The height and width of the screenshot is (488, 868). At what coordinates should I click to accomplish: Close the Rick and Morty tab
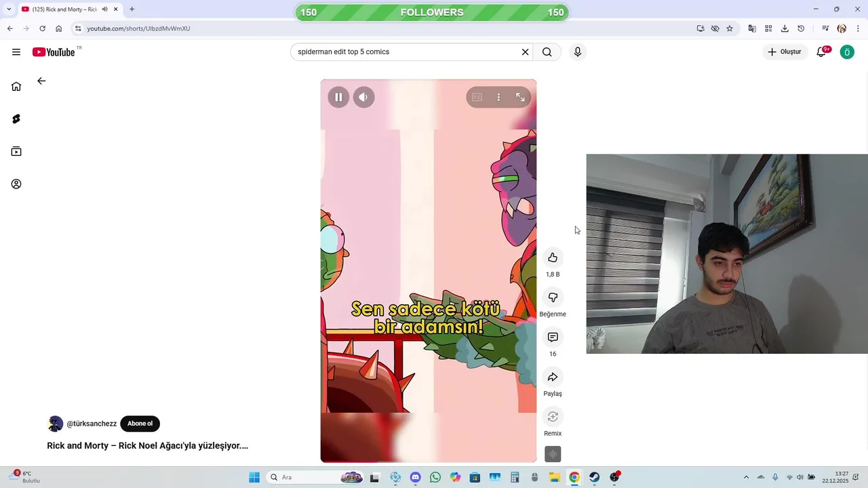(116, 9)
